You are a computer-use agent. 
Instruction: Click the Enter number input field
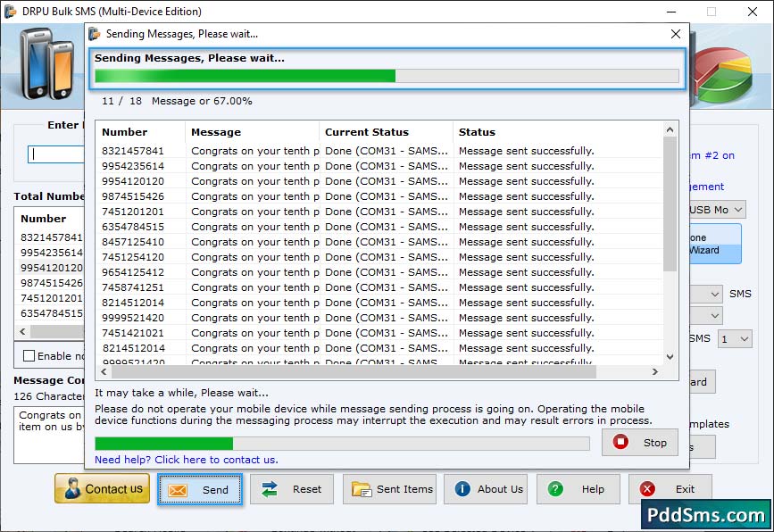coord(55,154)
